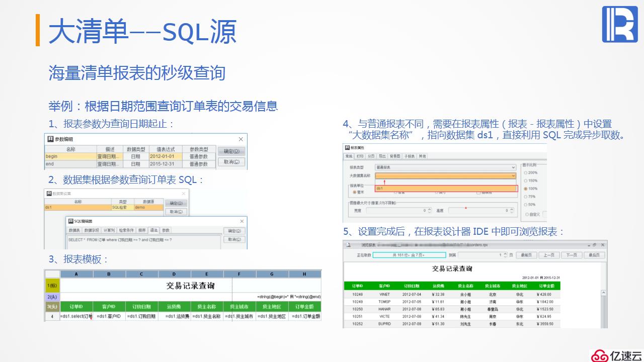Open the 参数 tab in SQL editor
This screenshot has height=362, width=644.
click(166, 230)
